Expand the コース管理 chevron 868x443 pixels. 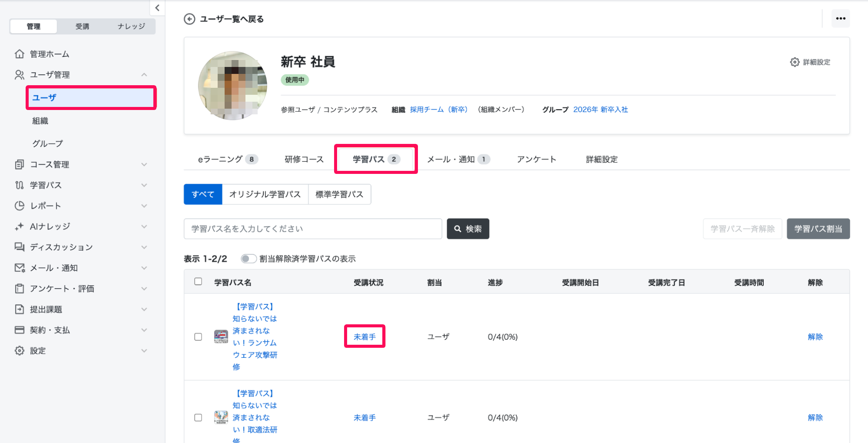pos(144,164)
